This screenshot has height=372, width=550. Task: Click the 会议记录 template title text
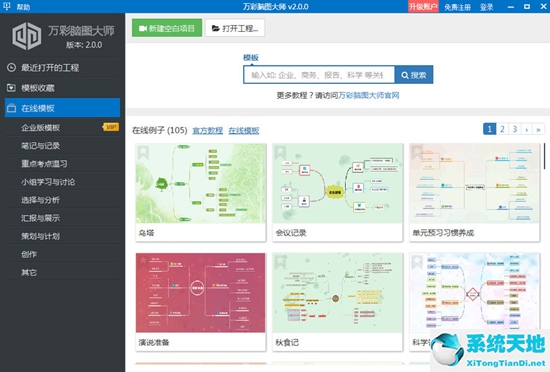pos(291,233)
